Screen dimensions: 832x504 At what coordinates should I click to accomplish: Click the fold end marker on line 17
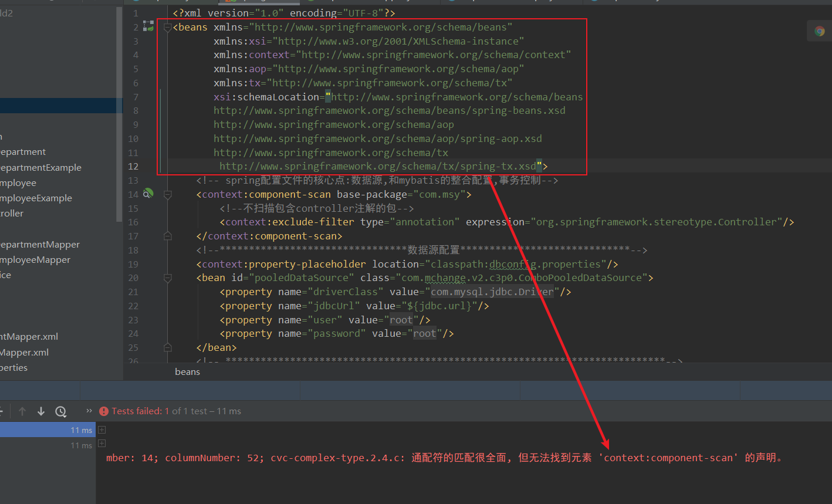coord(167,236)
